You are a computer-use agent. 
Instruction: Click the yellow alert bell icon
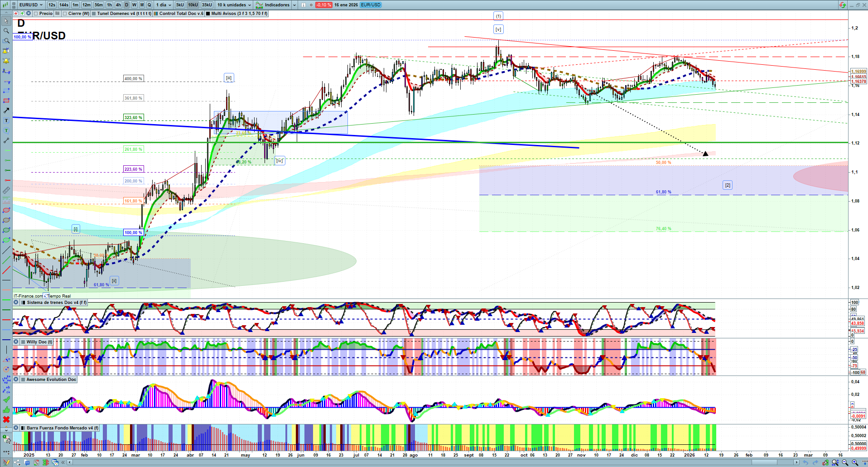point(6,61)
